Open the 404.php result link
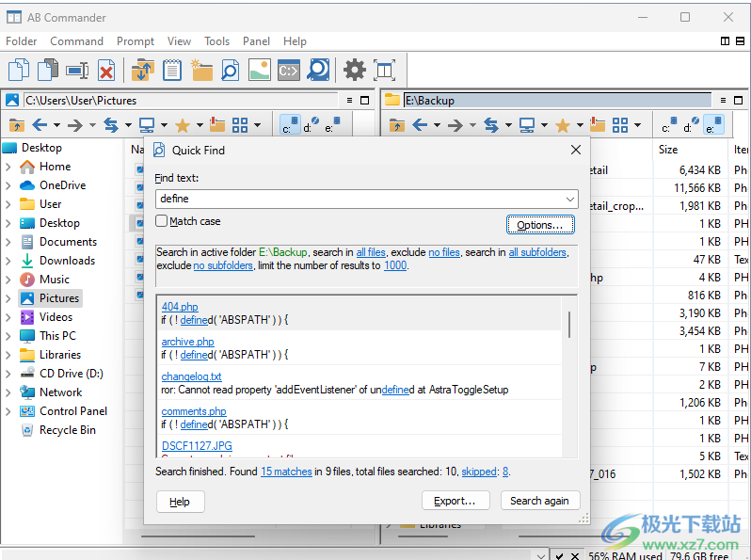The image size is (751, 560). pyautogui.click(x=180, y=307)
